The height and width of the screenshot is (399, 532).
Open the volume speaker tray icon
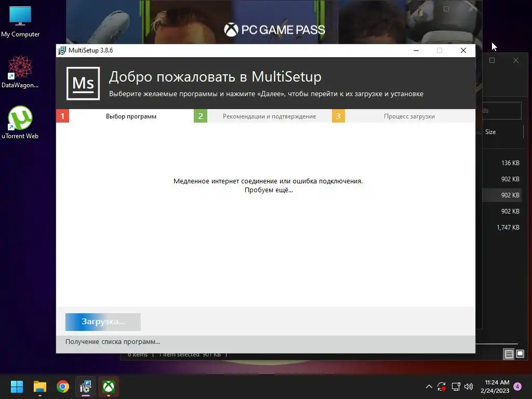469,387
